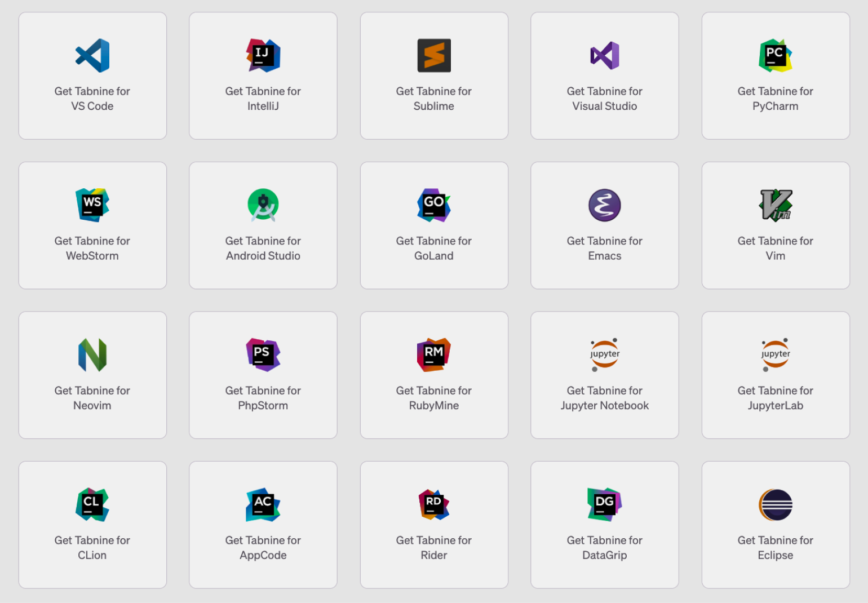Follow the 'Get Tabnine for Sublime' text
This screenshot has width=868, height=603.
point(434,99)
